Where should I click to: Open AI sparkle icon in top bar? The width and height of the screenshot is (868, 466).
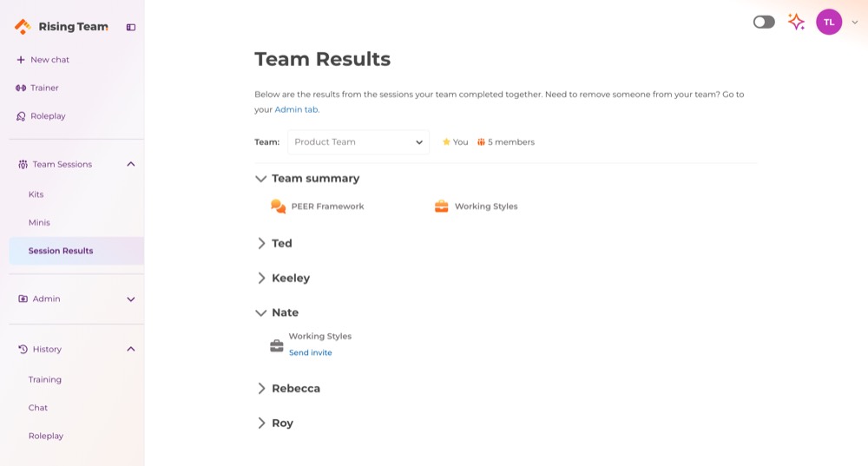pos(796,23)
